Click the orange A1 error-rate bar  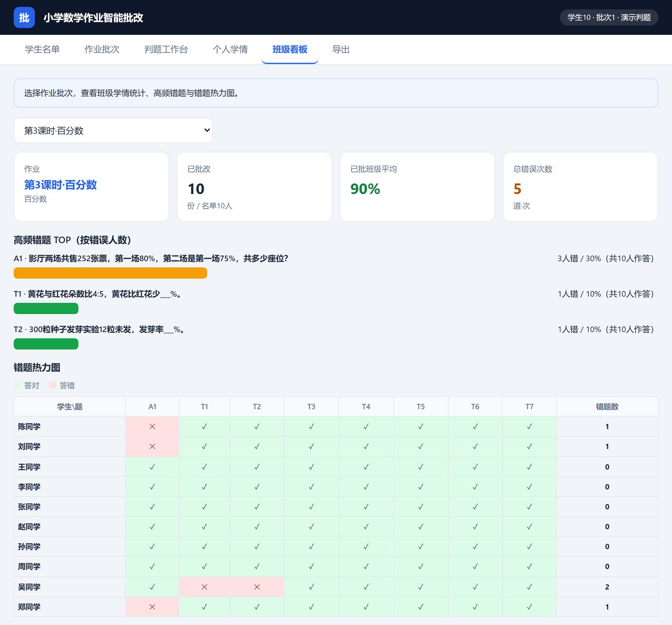(110, 273)
